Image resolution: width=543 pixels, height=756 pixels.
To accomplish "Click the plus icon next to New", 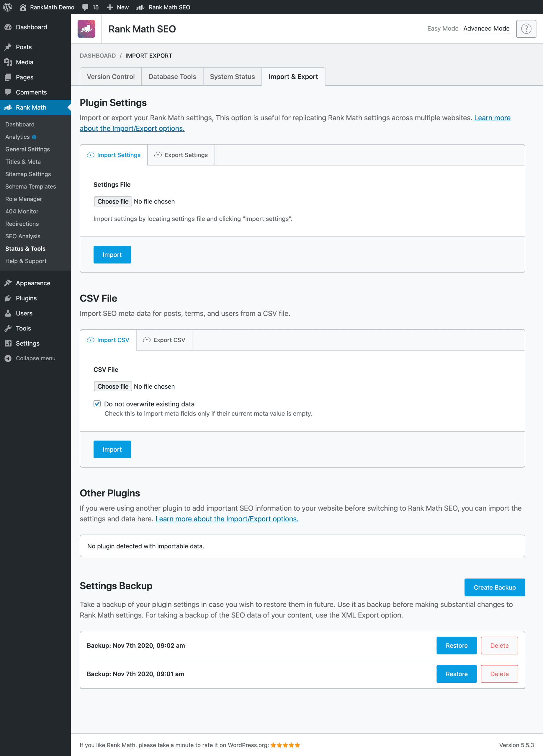I will [110, 7].
